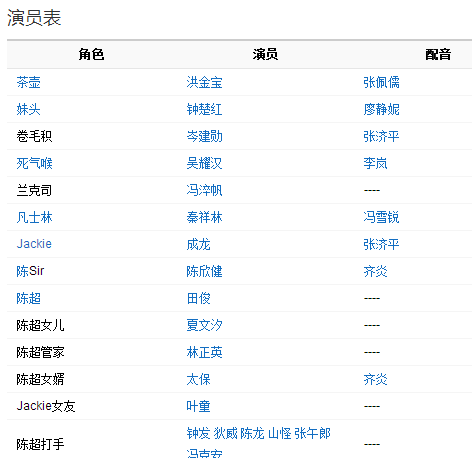Click the dashes in the Jackie女友 row
The width and height of the screenshot is (472, 458).
[x=372, y=406]
